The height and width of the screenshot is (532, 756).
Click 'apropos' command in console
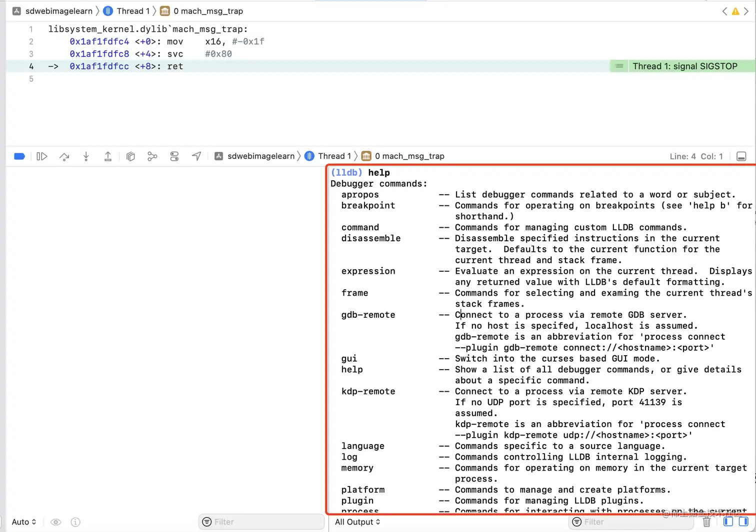coord(360,194)
